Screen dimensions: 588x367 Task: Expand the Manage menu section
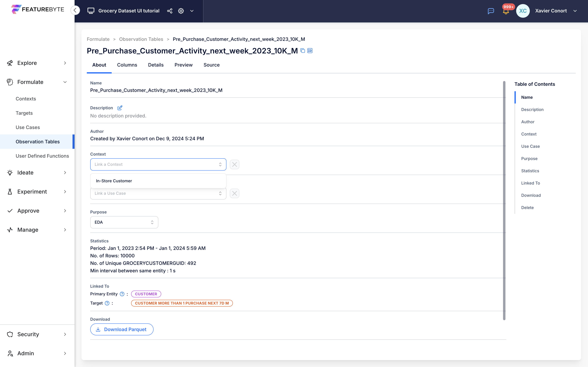(x=65, y=230)
